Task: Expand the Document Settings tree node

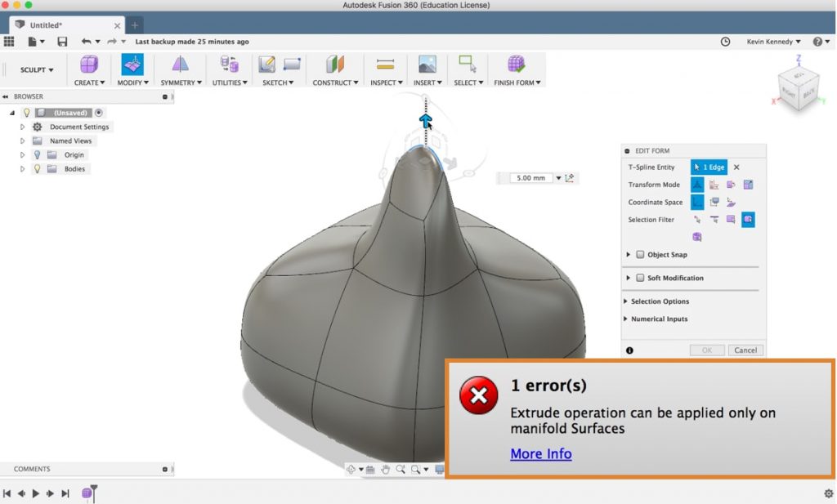Action: pyautogui.click(x=22, y=127)
